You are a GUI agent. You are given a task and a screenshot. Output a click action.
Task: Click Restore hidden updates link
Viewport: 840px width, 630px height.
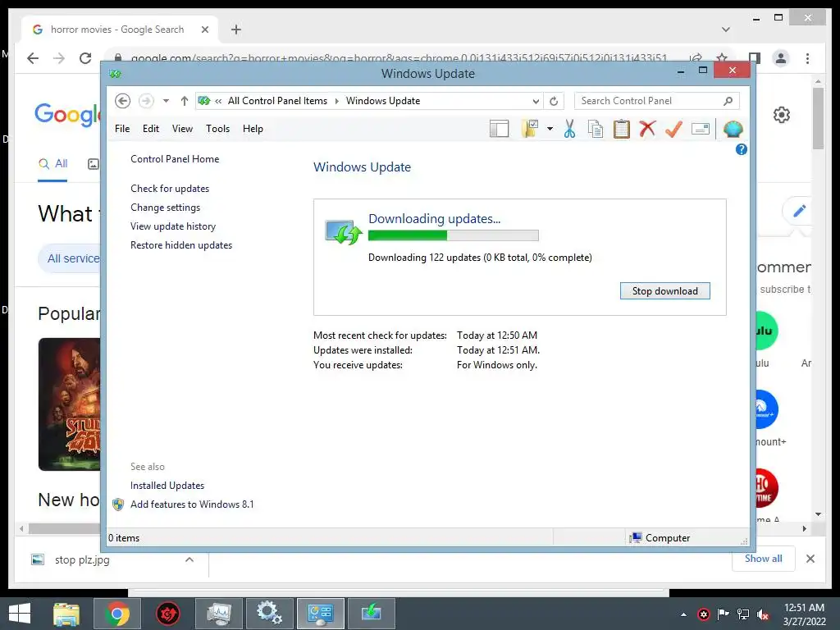pyautogui.click(x=181, y=244)
